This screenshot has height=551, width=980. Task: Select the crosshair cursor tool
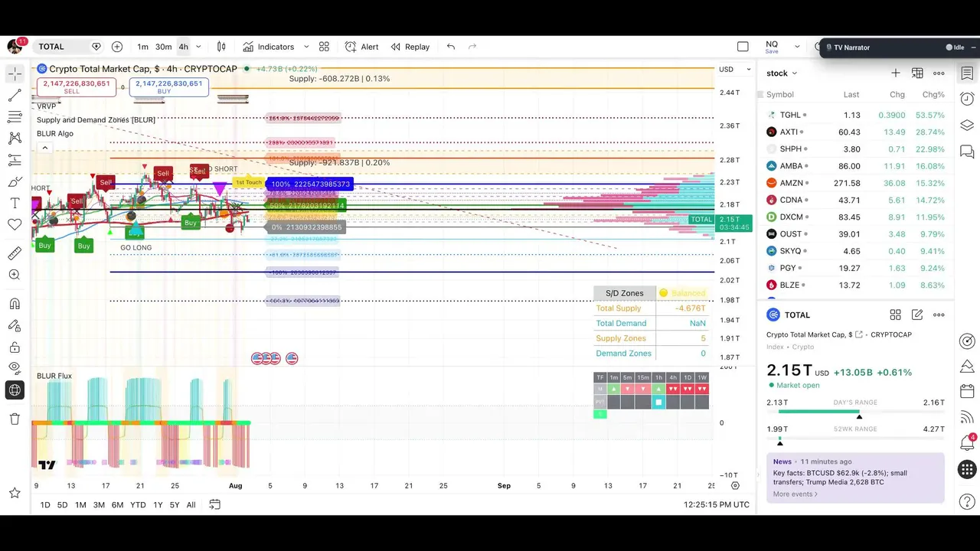15,74
